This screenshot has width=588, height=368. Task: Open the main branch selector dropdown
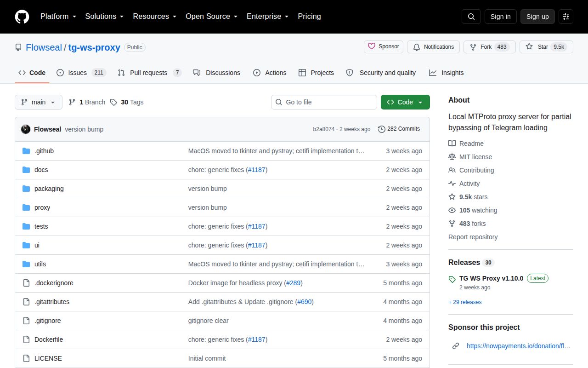(x=39, y=102)
